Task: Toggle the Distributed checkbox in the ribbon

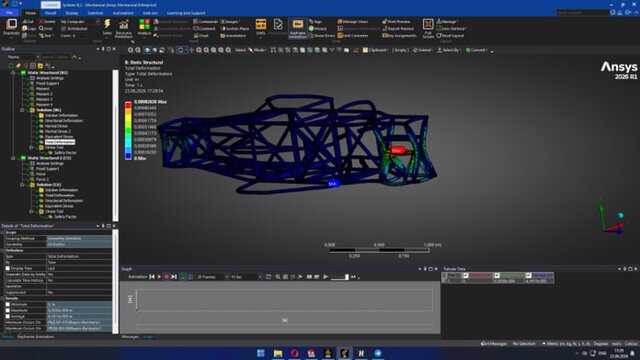Action: tap(63, 29)
